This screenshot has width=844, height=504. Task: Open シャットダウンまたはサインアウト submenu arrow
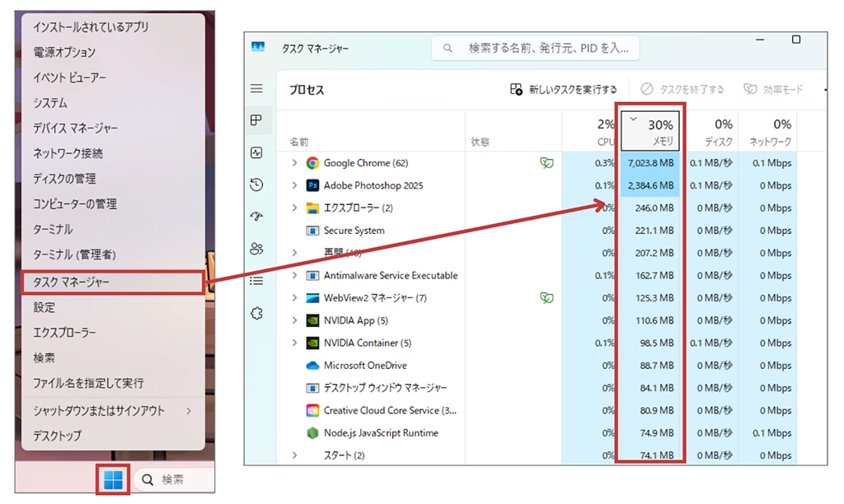[189, 411]
